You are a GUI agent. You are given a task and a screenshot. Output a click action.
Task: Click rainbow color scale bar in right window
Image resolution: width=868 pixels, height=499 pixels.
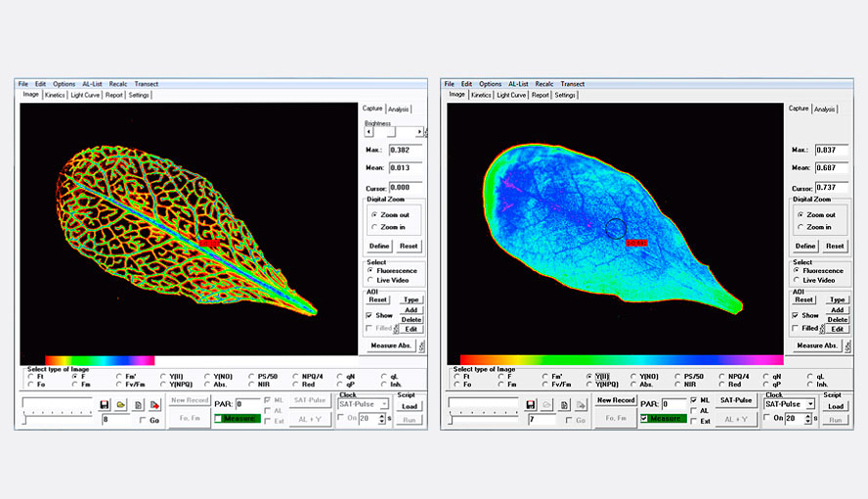click(622, 360)
